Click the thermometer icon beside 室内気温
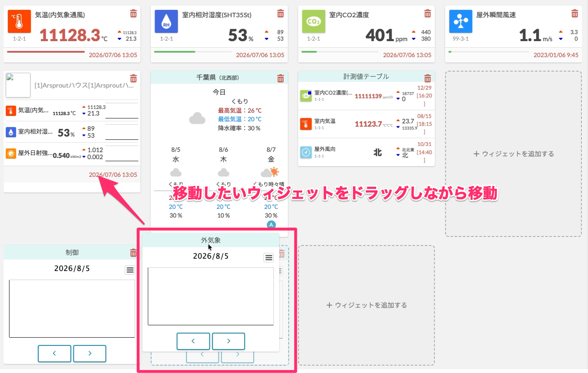 point(306,124)
